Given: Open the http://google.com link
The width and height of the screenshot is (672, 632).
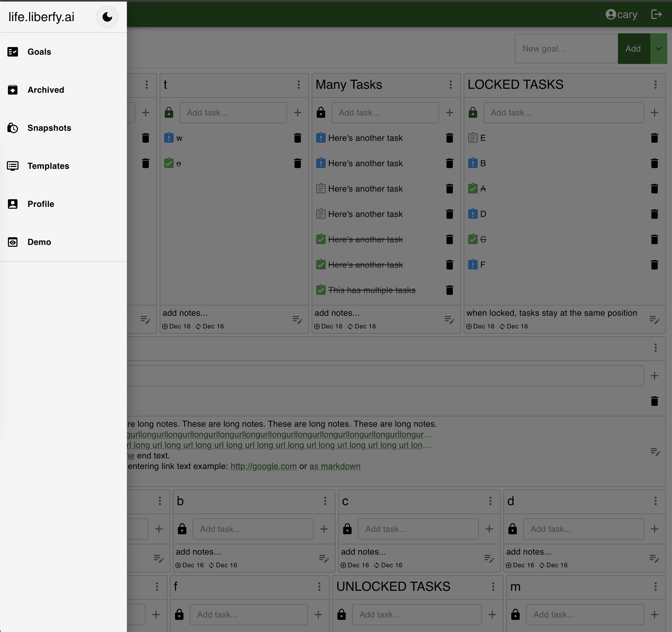Looking at the screenshot, I should pyautogui.click(x=263, y=466).
